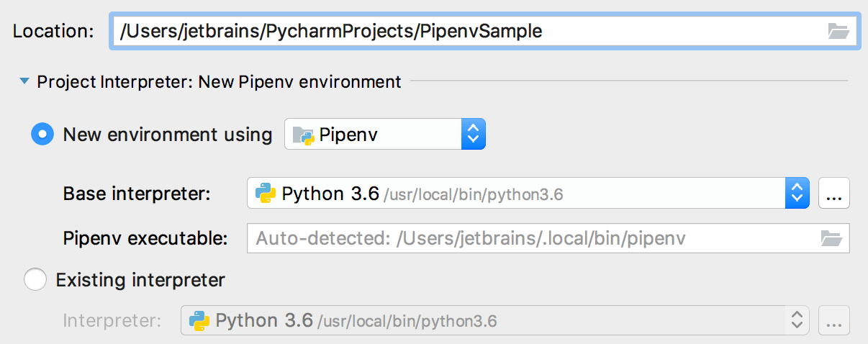Select the Existing interpreter radio button
The width and height of the screenshot is (868, 344).
pyautogui.click(x=35, y=279)
